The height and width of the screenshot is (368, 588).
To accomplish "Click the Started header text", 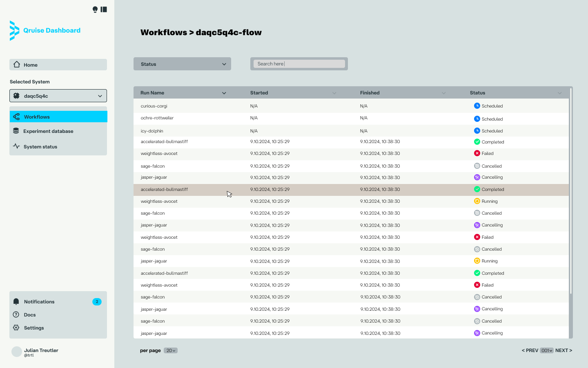I will (259, 93).
